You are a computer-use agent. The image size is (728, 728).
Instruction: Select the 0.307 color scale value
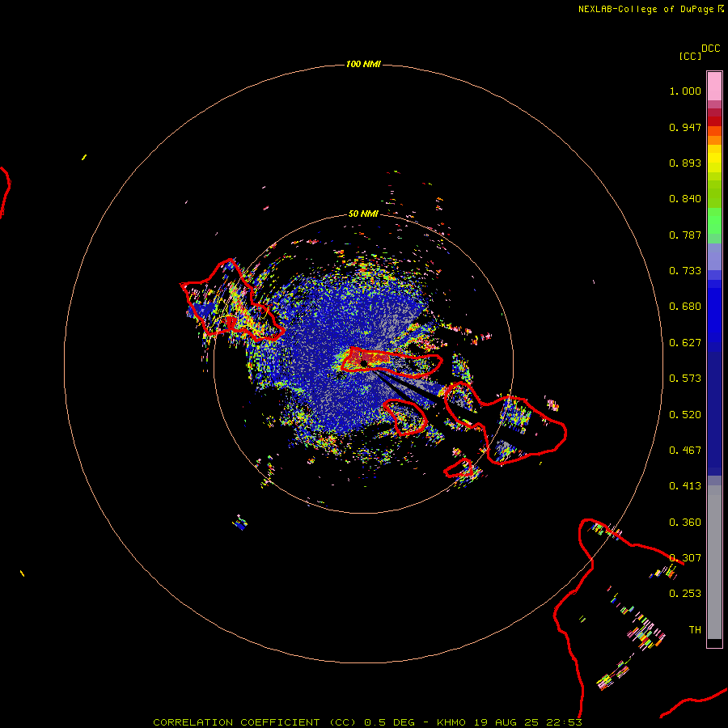[x=685, y=558]
